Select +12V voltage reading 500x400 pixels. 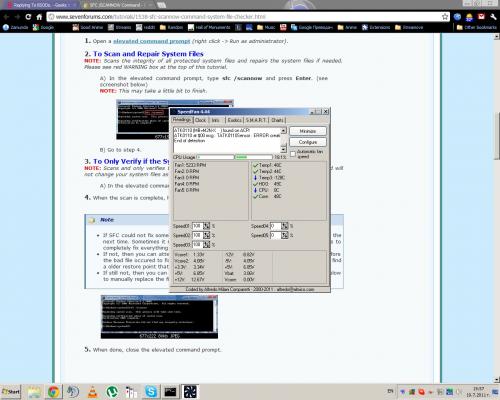pos(189,279)
